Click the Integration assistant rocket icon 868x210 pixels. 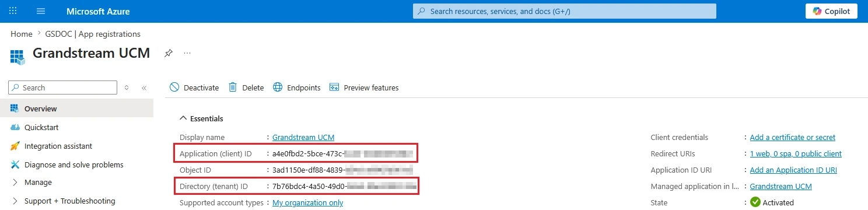click(x=15, y=146)
